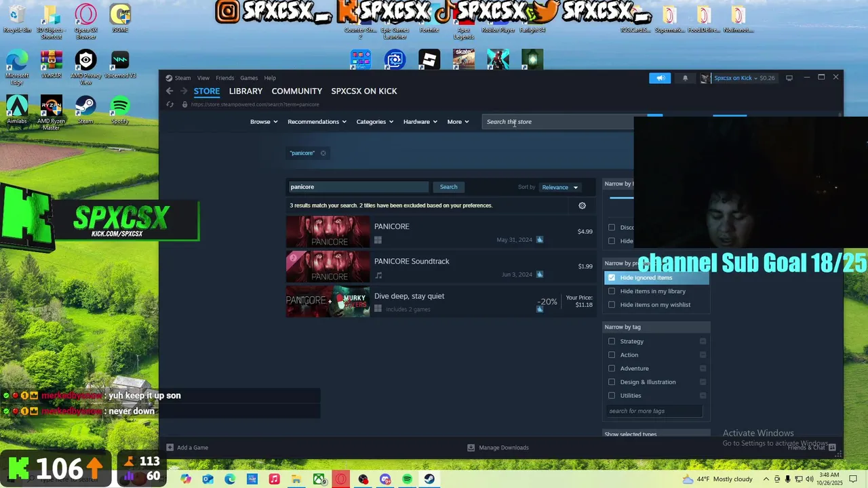
Task: Open Friends & Chat
Action: click(812, 447)
